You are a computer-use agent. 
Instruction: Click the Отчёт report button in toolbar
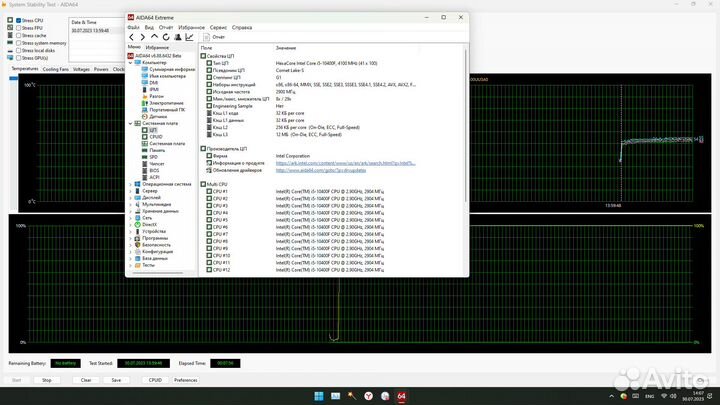214,37
